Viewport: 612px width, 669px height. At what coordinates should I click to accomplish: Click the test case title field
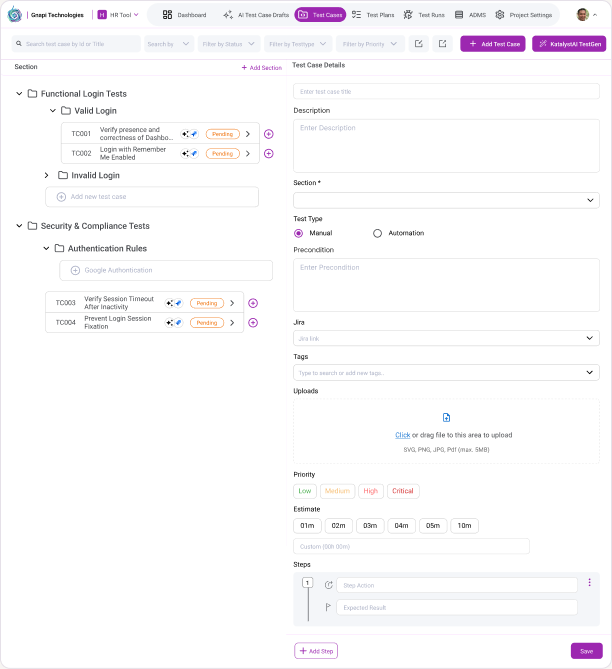(446, 92)
